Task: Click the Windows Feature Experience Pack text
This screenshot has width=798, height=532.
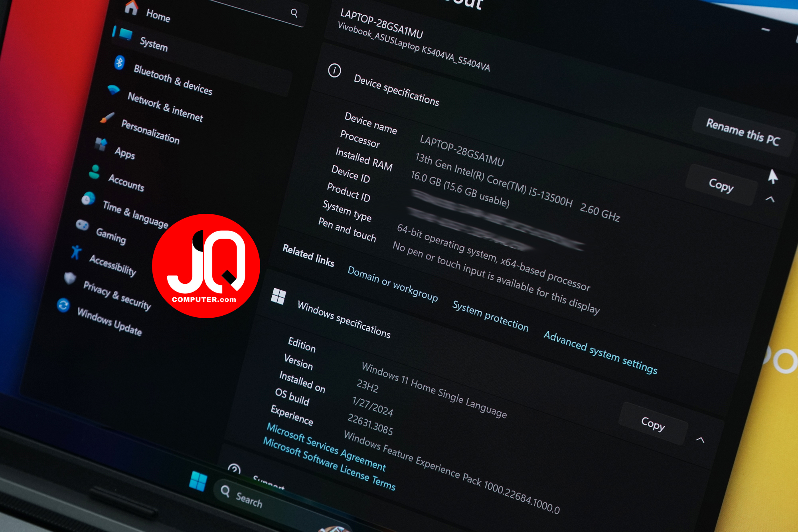Action: click(452, 472)
